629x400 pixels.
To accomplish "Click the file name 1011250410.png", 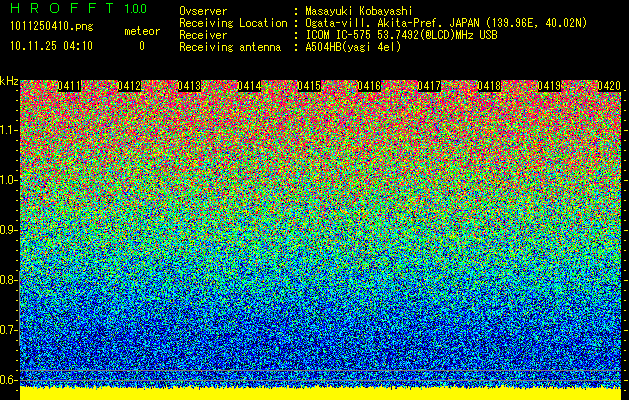I will 51,26.
